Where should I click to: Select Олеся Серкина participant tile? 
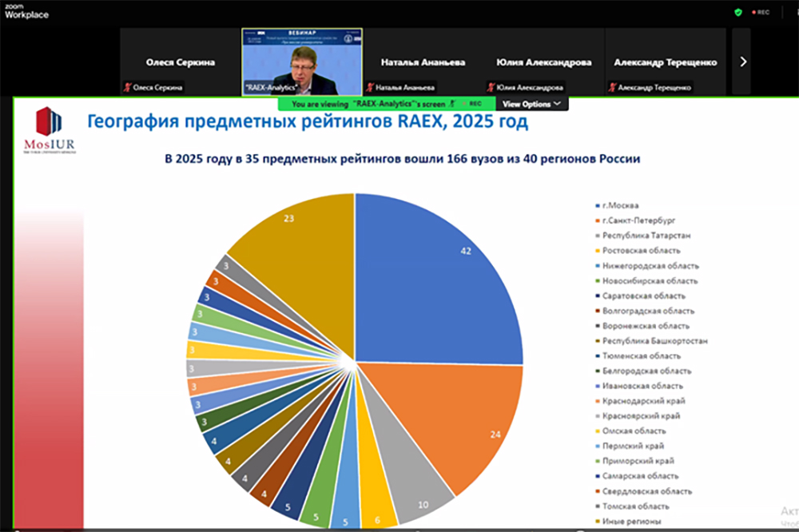click(x=180, y=62)
